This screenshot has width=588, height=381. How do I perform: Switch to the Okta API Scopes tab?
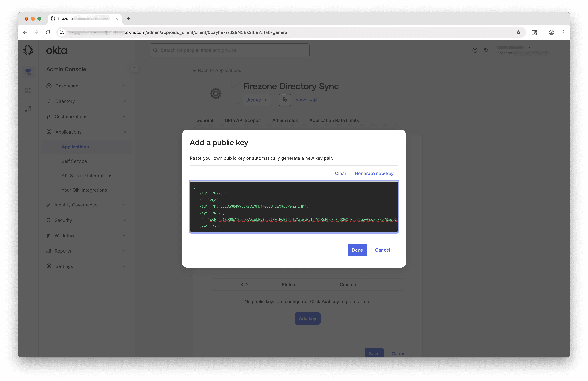(242, 120)
